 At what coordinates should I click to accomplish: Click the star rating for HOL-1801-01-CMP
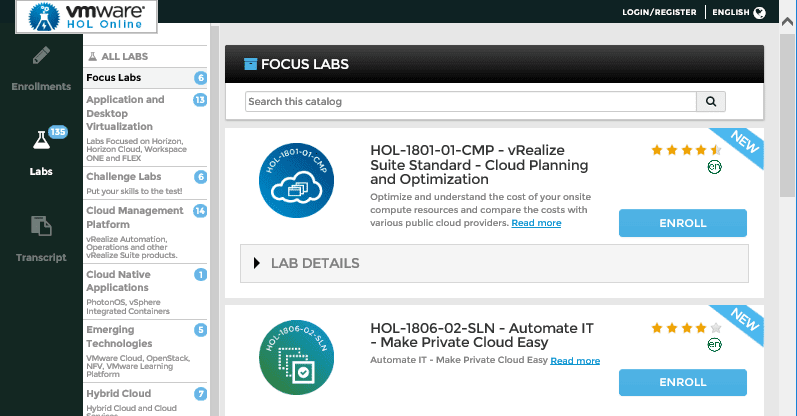point(685,150)
